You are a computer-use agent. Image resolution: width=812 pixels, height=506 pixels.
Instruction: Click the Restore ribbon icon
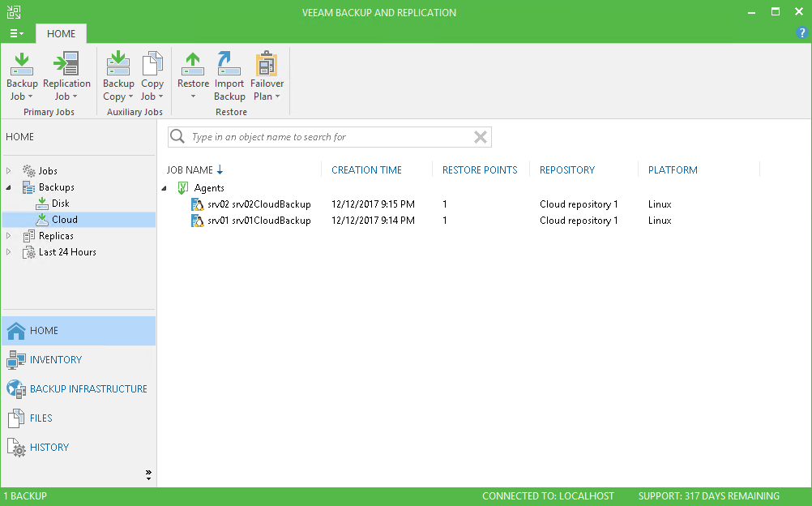pos(193,63)
